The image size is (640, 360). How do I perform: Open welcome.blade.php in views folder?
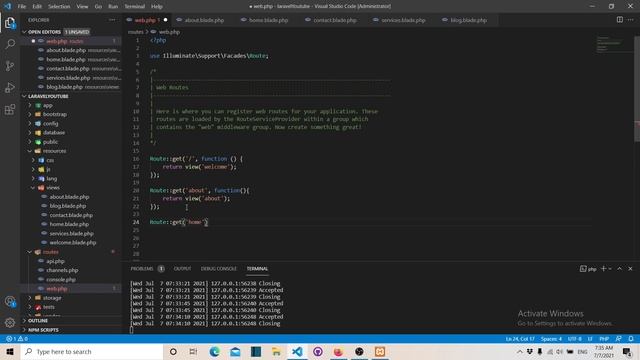click(x=73, y=242)
